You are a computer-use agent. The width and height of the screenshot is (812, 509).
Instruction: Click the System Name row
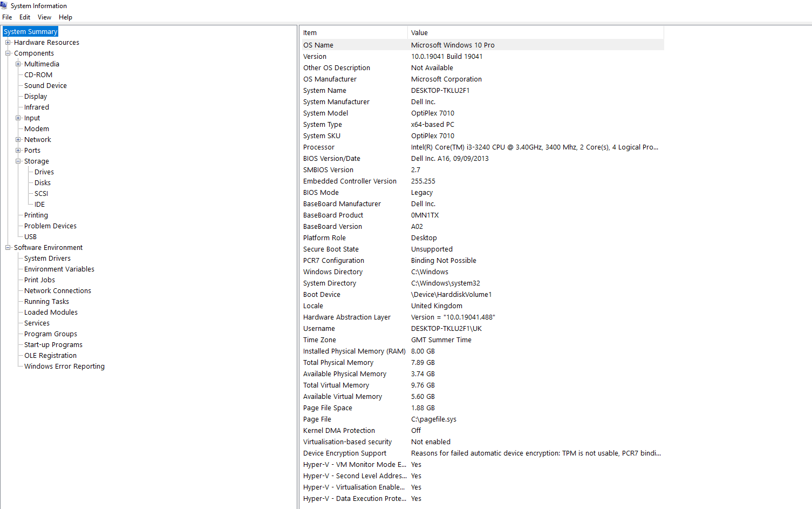[482, 91]
